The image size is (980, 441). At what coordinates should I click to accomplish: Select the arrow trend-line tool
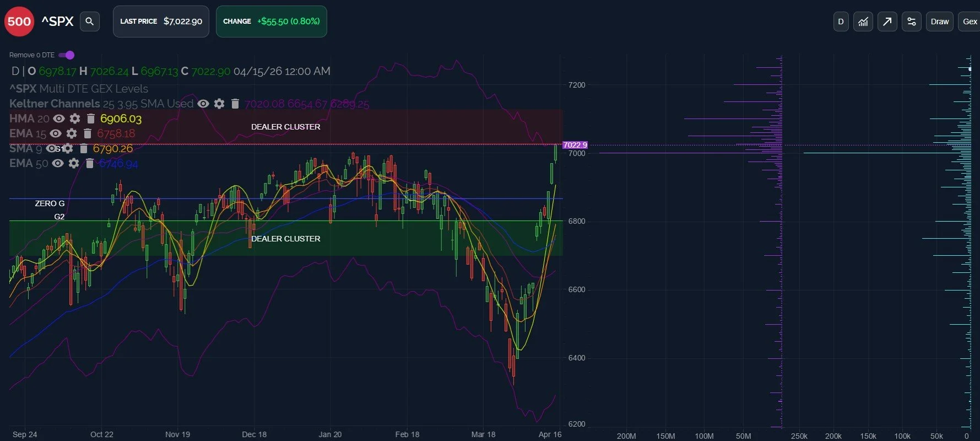coord(887,21)
